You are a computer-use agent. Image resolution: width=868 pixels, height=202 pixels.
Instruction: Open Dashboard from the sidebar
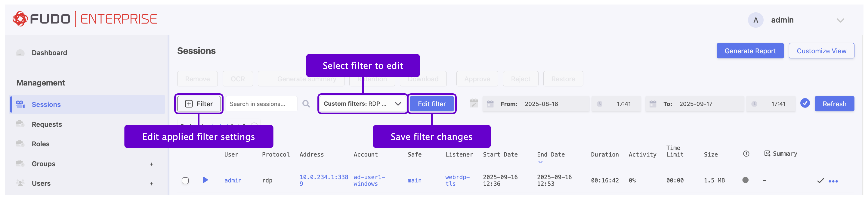(49, 53)
